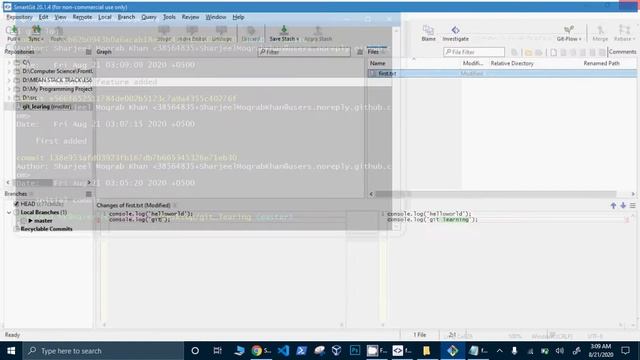Toggle the master branch checkbox
The height and width of the screenshot is (360, 640).
click(x=23, y=220)
